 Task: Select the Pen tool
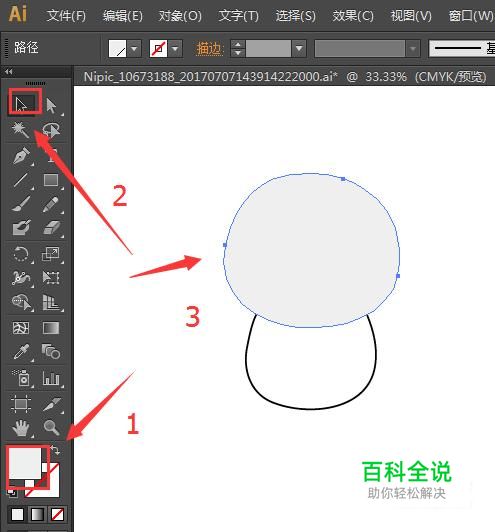point(21,156)
